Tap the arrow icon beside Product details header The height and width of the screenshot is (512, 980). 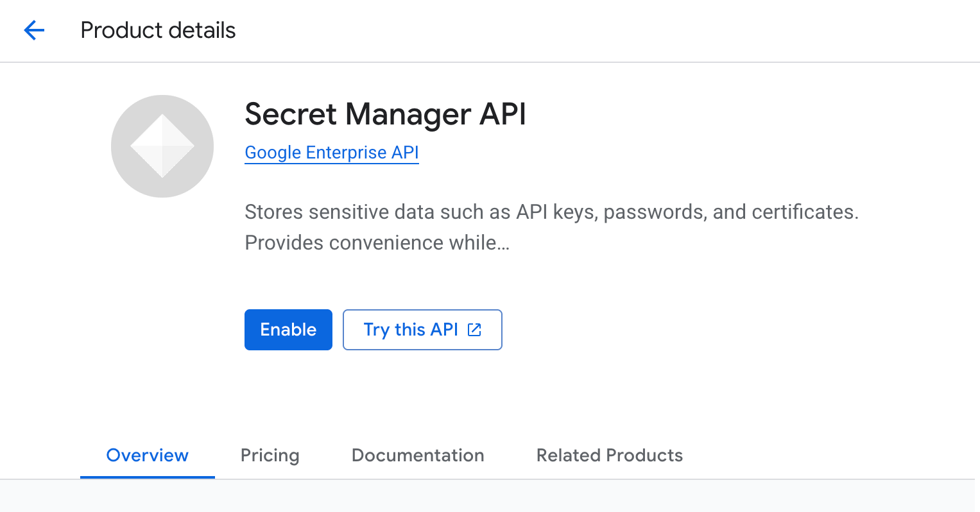click(x=33, y=30)
